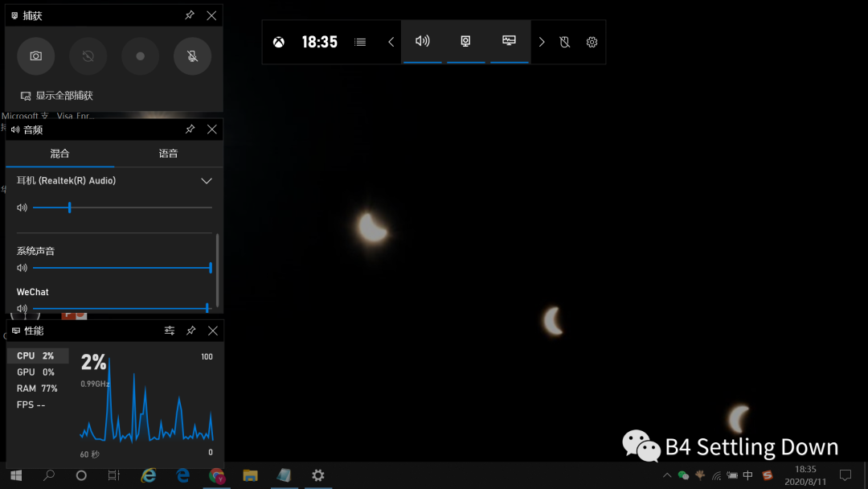Select the RAM 77% metric
This screenshot has height=489, width=868.
click(38, 388)
